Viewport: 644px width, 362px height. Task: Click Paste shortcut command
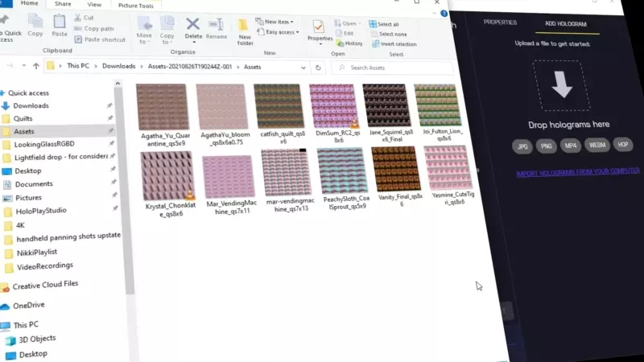click(x=100, y=39)
